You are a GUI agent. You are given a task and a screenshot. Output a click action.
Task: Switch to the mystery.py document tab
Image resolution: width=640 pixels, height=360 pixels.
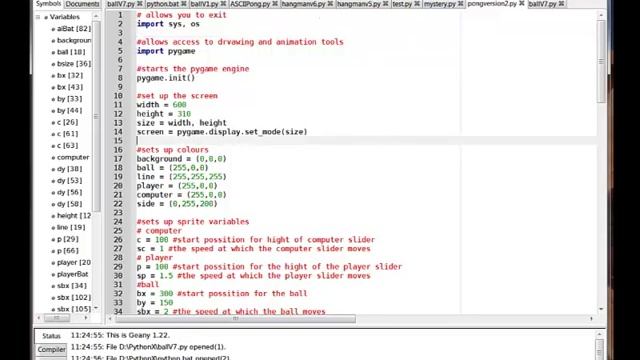tap(440, 4)
